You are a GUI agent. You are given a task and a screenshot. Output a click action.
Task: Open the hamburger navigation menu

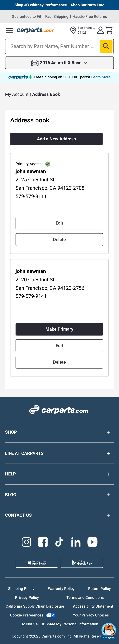coord(10,30)
